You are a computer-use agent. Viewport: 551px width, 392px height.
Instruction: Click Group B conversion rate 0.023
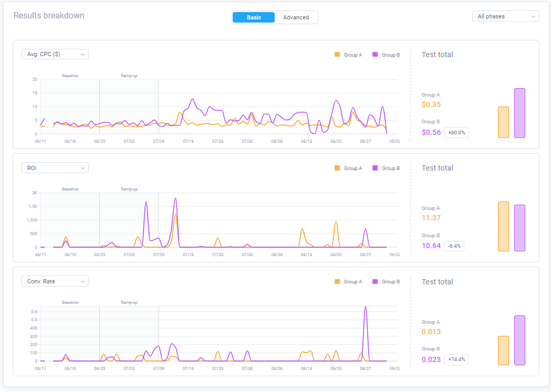[431, 359]
